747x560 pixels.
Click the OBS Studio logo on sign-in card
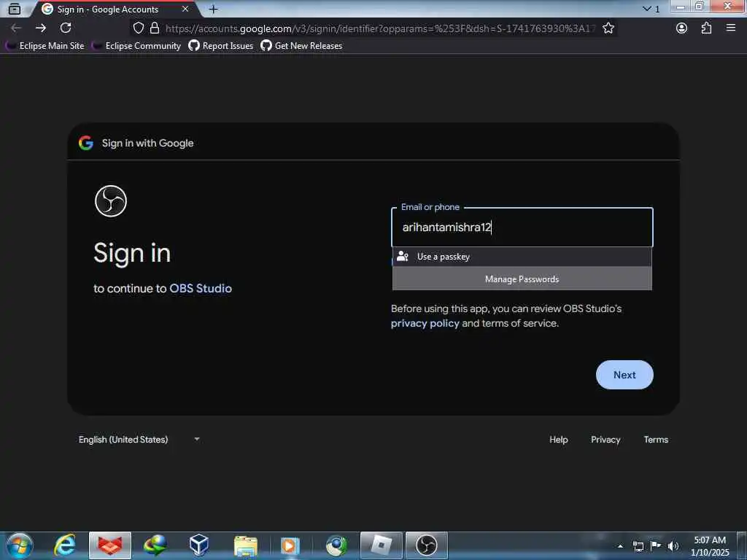[x=111, y=201]
